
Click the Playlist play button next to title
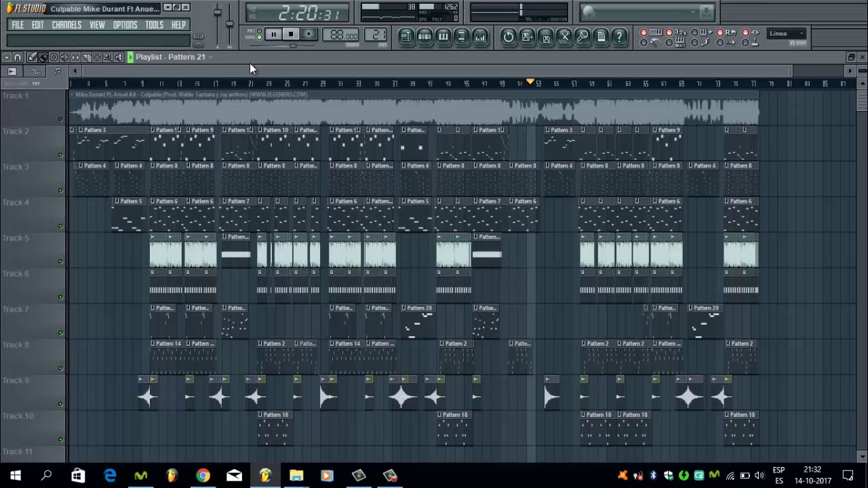coord(130,58)
